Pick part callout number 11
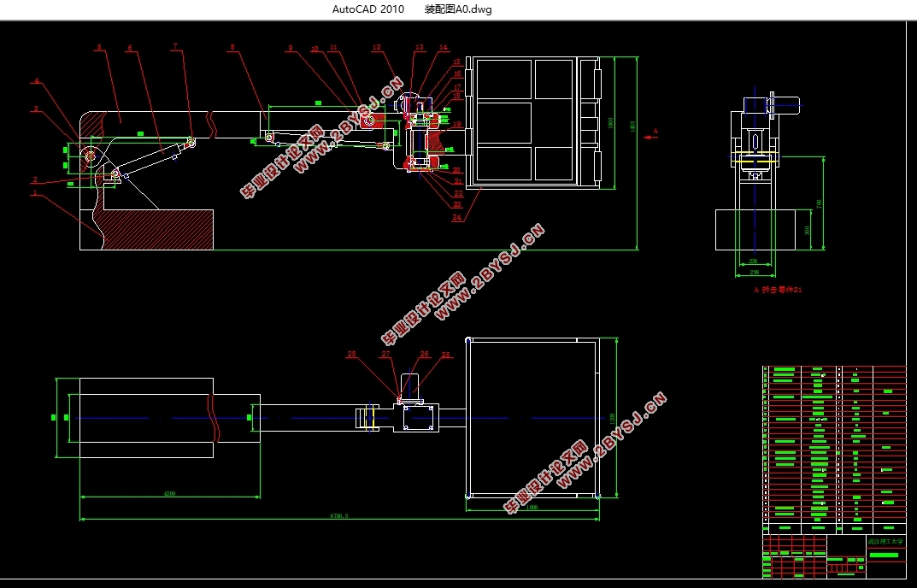Image resolution: width=917 pixels, height=588 pixels. [x=333, y=47]
